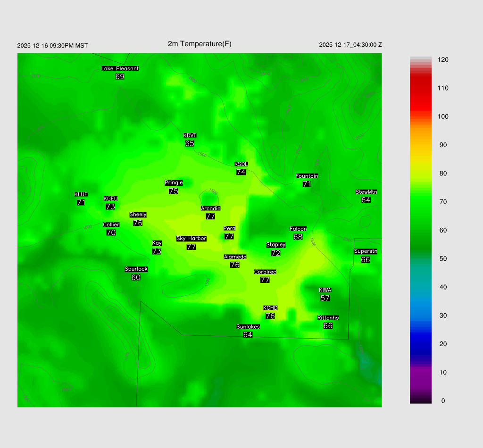Click the Arcadia station label
This screenshot has height=448, width=483.
[210, 208]
